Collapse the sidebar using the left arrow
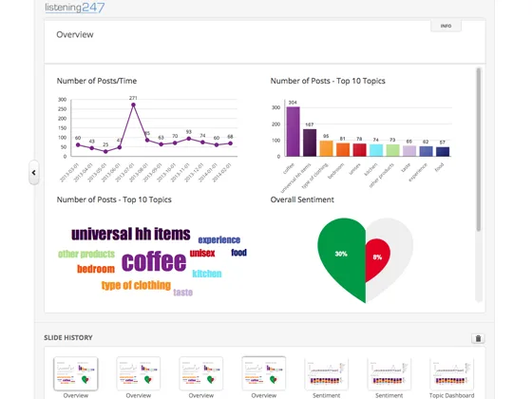Image resolution: width=532 pixels, height=399 pixels. [x=34, y=173]
